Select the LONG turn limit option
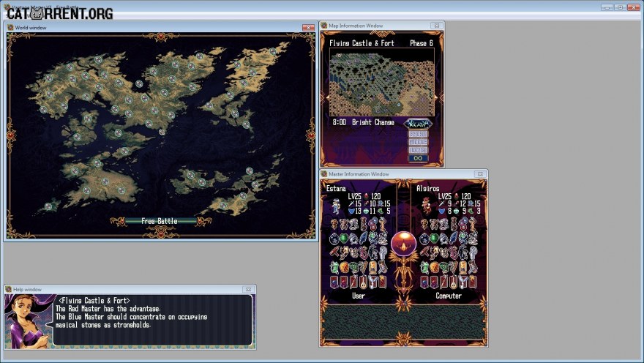Viewport: 644px width, 363px height. 418,150
